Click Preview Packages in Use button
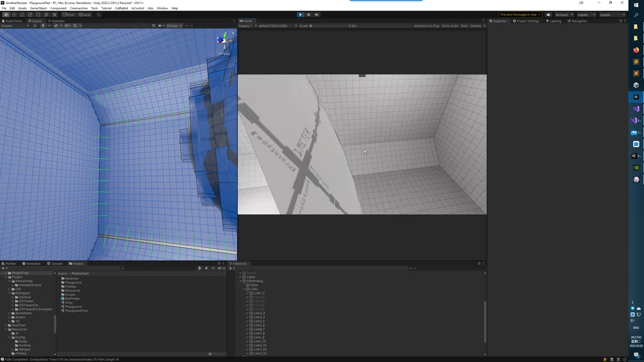Screen dimensions: 644x362 coord(520,15)
